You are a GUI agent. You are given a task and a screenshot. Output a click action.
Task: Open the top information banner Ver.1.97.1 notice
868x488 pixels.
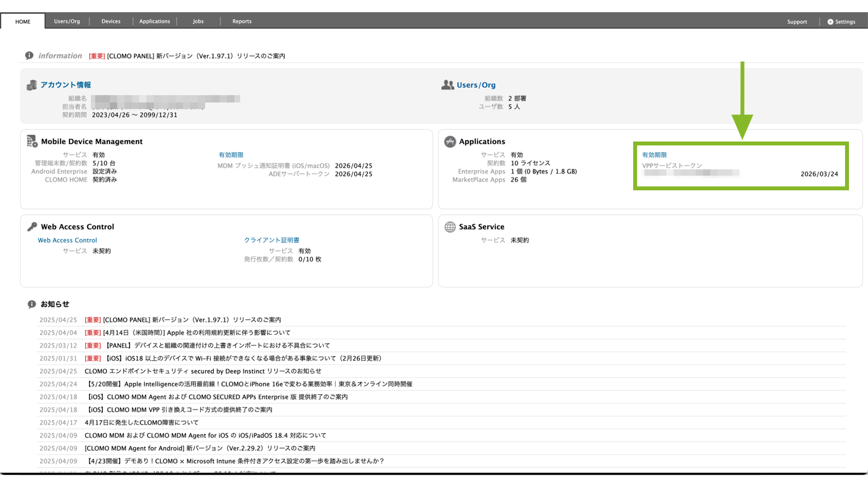pyautogui.click(x=187, y=56)
